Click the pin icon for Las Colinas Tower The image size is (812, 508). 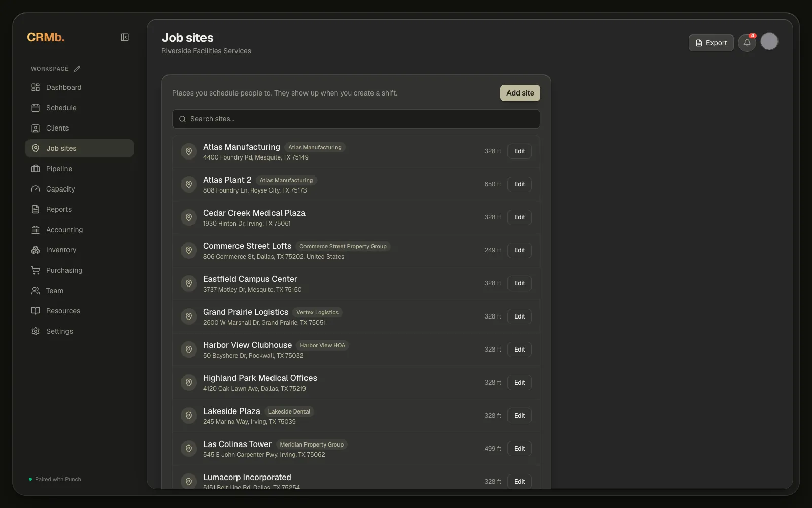(189, 449)
